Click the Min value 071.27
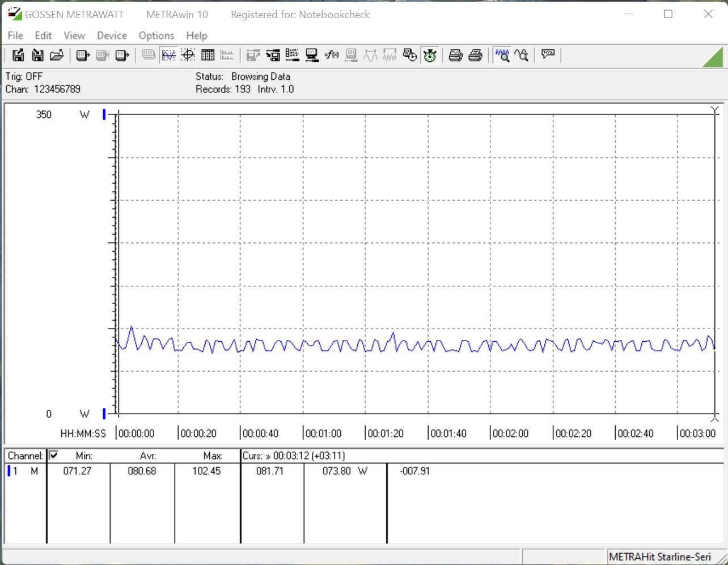728x565 pixels. [x=77, y=471]
